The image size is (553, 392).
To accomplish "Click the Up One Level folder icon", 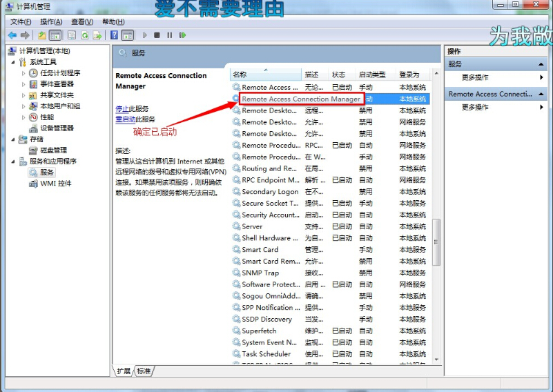I will click(42, 35).
